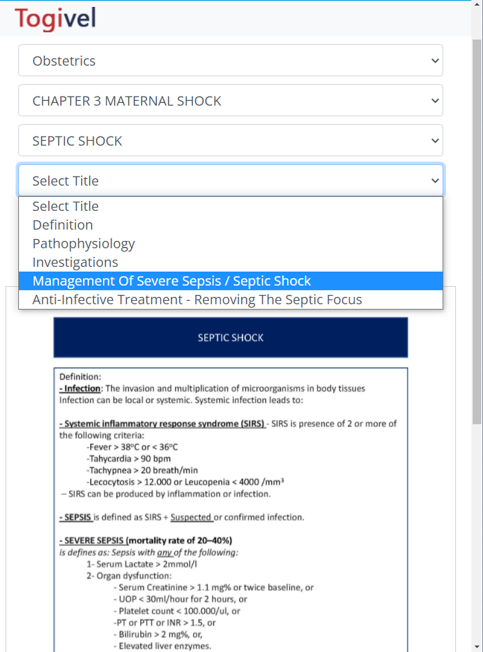Select the Definition option

(230, 225)
